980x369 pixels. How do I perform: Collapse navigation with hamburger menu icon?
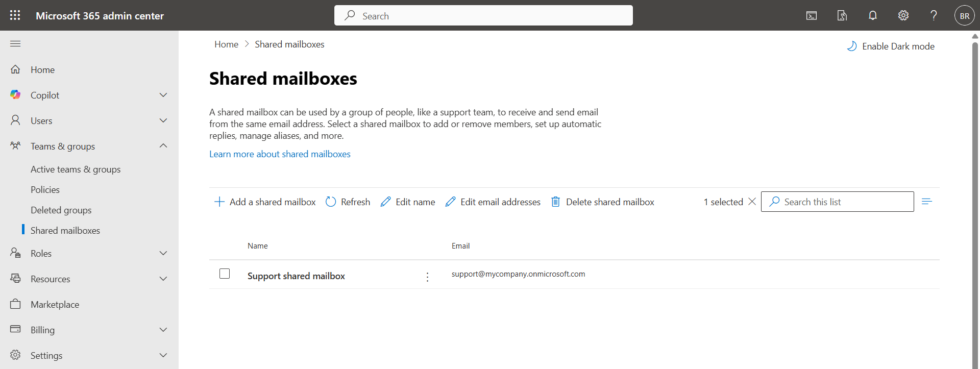[x=15, y=44]
